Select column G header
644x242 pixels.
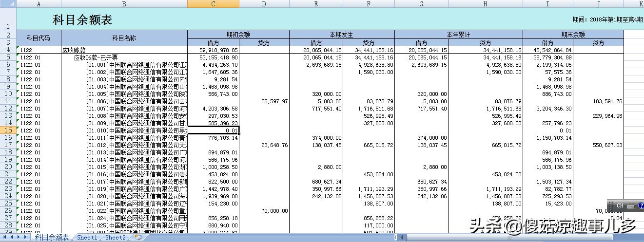[421, 3]
